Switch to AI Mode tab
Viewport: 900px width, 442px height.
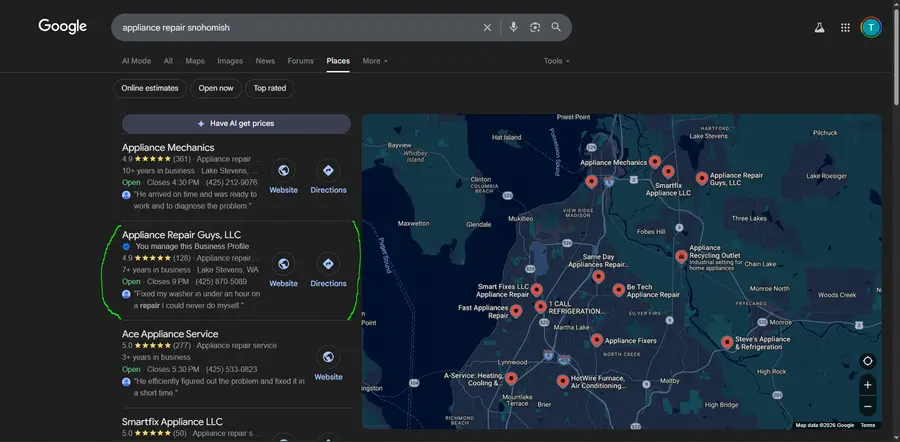[x=136, y=61]
